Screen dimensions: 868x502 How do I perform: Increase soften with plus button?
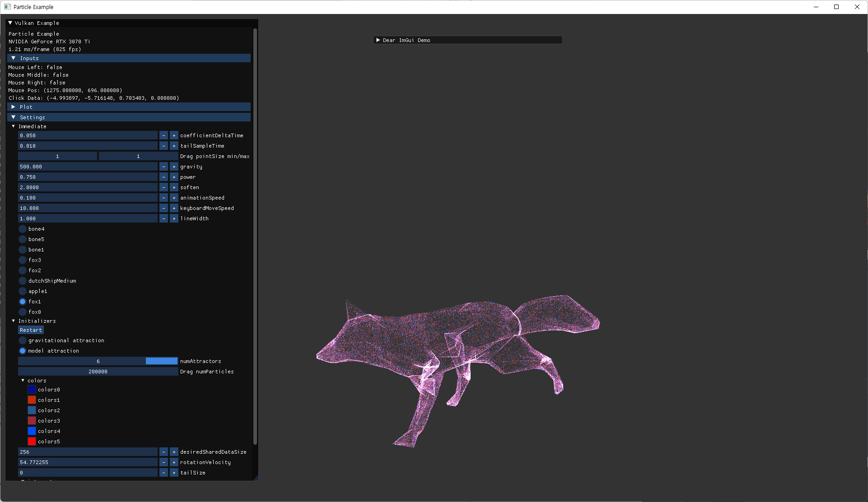(x=174, y=187)
